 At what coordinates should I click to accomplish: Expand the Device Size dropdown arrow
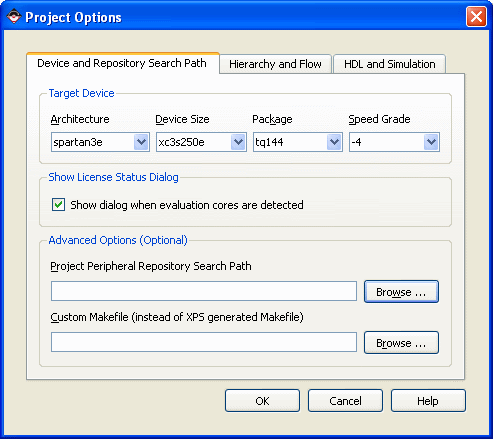pyautogui.click(x=238, y=142)
